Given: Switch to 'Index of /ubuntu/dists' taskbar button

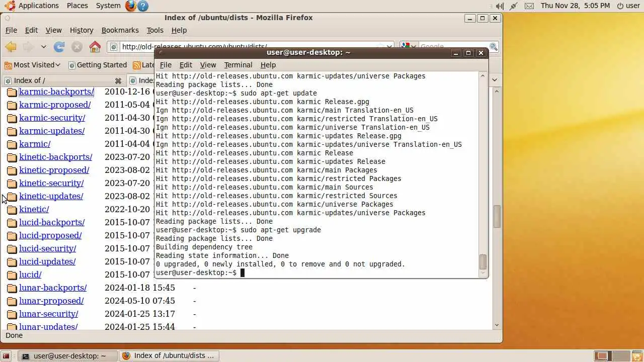Looking at the screenshot, I should pyautogui.click(x=168, y=356).
